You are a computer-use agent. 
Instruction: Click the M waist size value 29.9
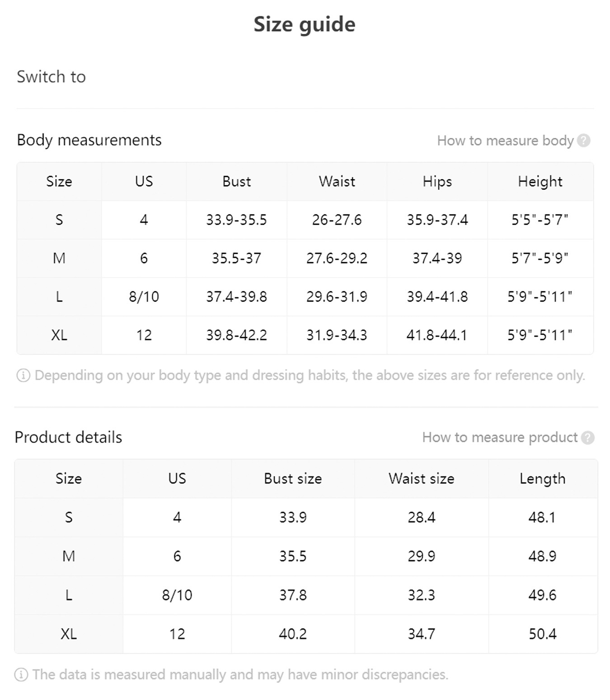[421, 556]
